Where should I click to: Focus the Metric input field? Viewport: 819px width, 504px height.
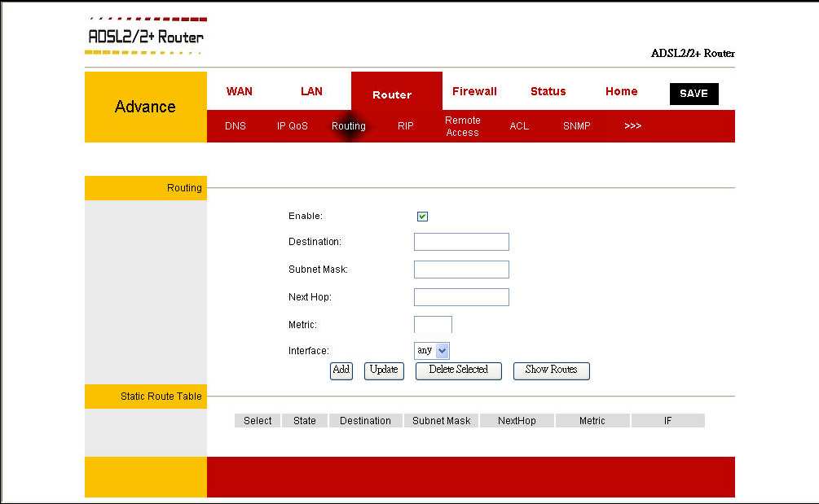pyautogui.click(x=433, y=325)
